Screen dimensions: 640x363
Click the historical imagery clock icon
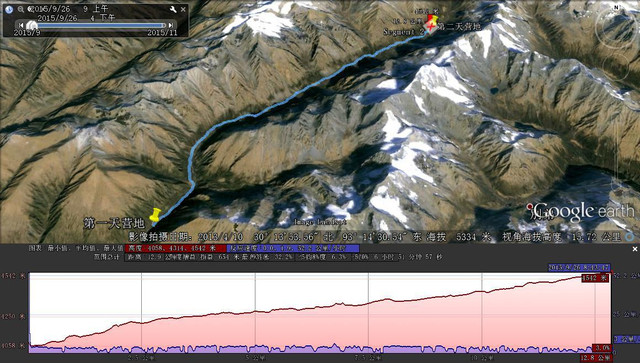pos(9,9)
